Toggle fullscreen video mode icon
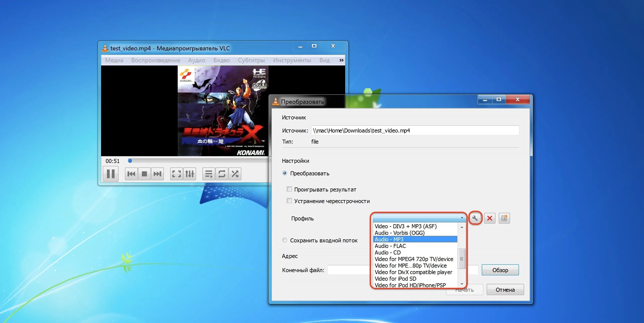Image resolution: width=644 pixels, height=323 pixels. pos(176,174)
